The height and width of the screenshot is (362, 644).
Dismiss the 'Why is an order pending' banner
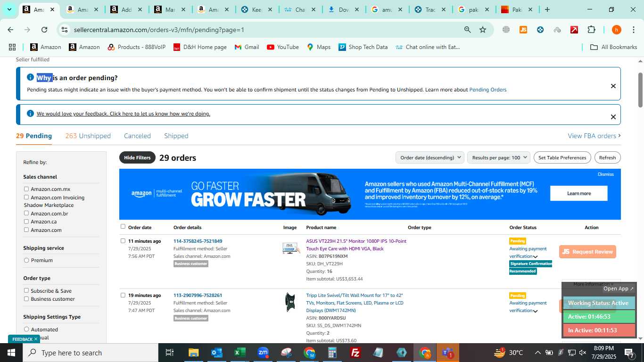click(613, 86)
